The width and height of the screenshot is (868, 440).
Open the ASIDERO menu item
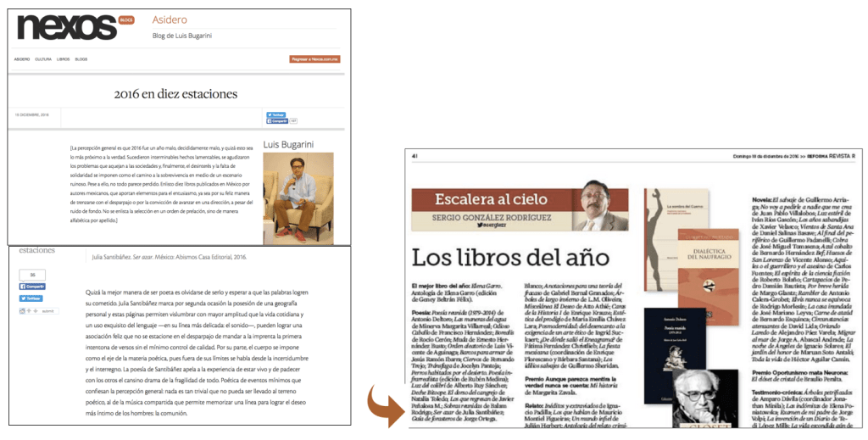tap(22, 59)
